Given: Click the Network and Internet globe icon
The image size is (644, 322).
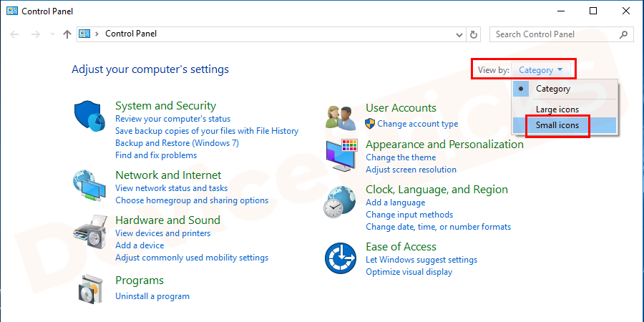Looking at the screenshot, I should [90, 186].
